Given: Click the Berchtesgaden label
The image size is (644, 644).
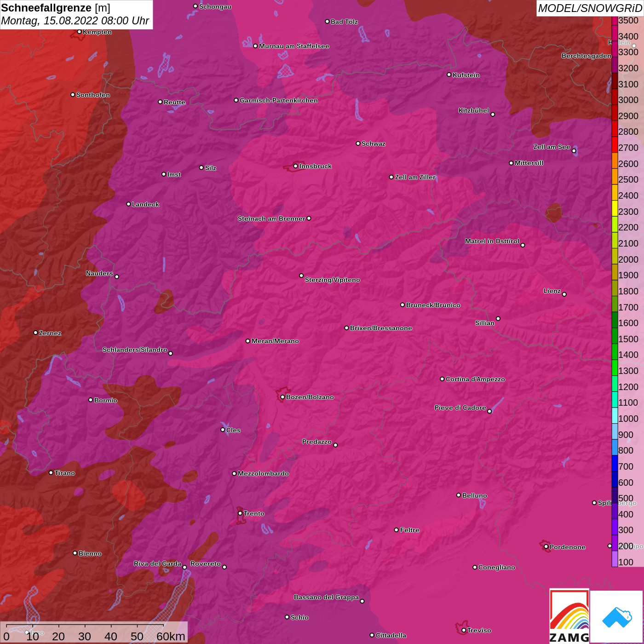Looking at the screenshot, I should tap(586, 56).
